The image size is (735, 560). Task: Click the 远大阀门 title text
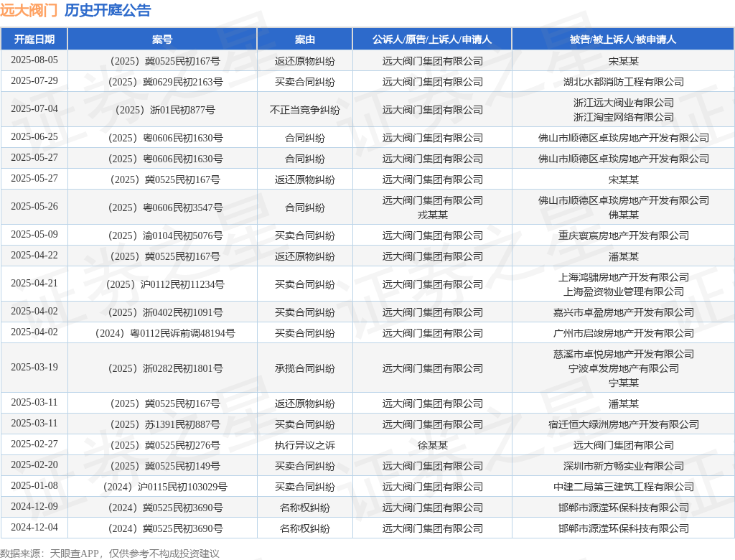pos(29,10)
